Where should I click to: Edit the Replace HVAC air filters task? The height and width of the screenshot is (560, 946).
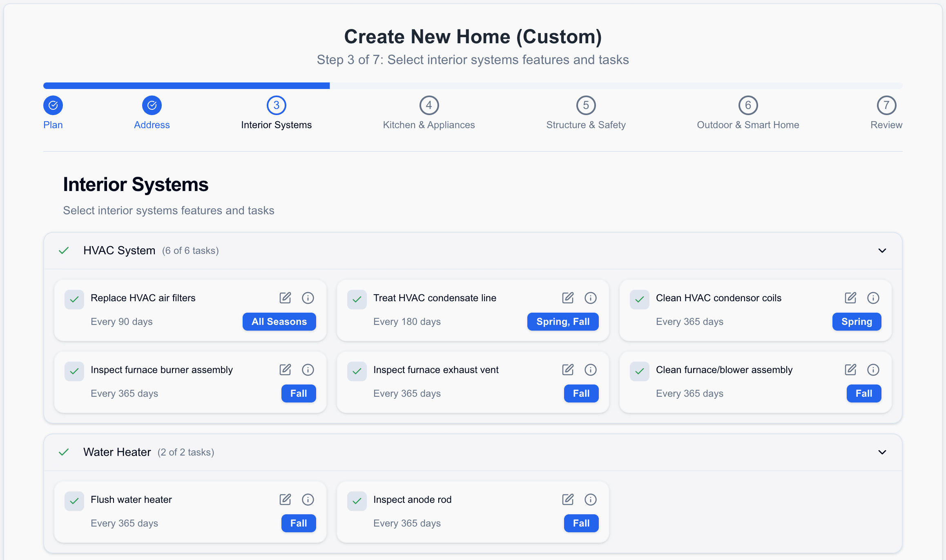(x=285, y=298)
